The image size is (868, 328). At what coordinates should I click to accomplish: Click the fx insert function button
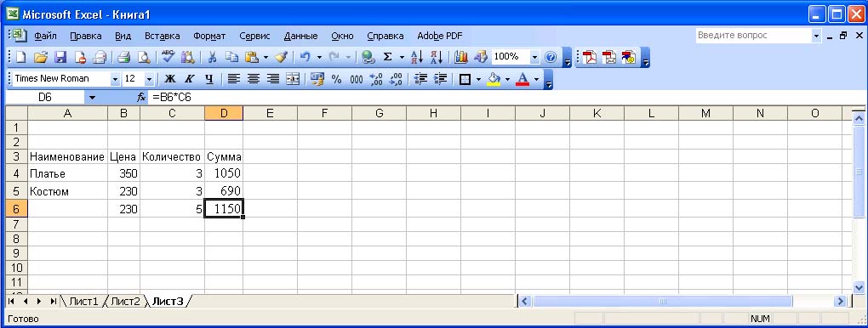[141, 98]
